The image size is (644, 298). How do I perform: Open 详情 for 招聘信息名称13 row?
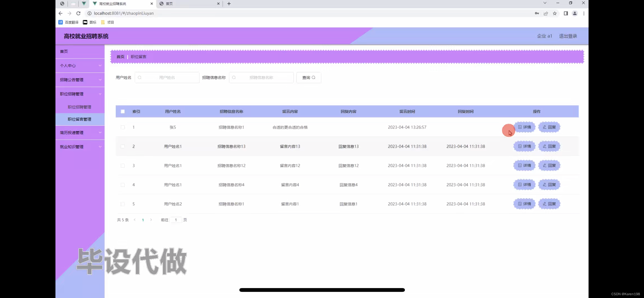pyautogui.click(x=524, y=146)
